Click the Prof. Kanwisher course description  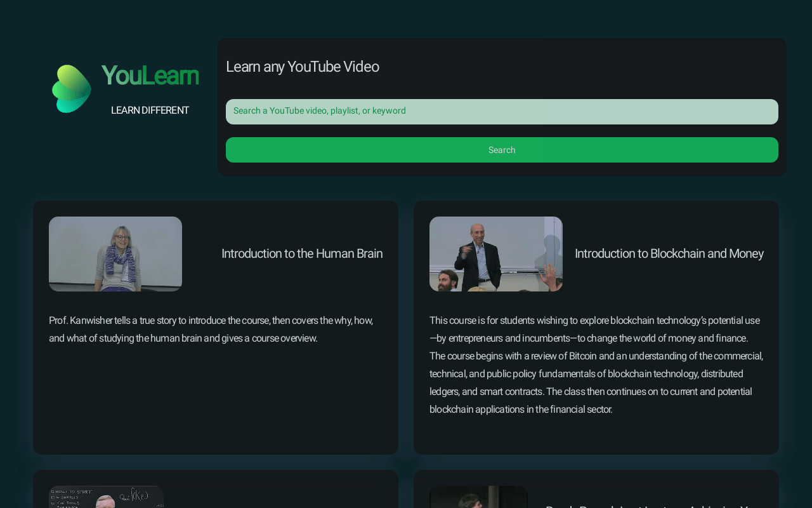click(x=211, y=329)
